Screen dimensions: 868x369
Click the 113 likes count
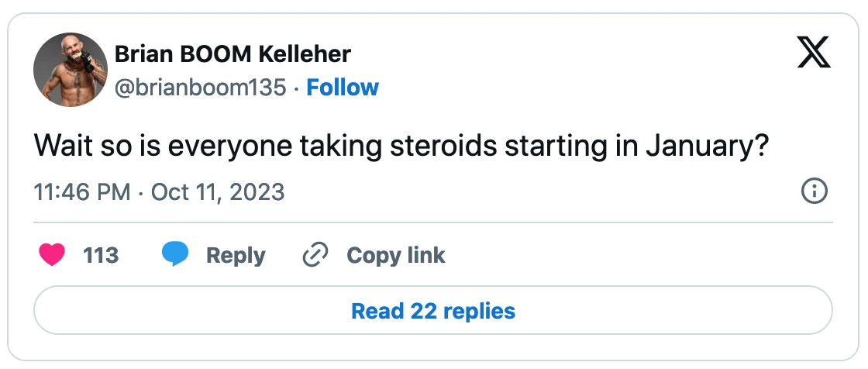(101, 255)
